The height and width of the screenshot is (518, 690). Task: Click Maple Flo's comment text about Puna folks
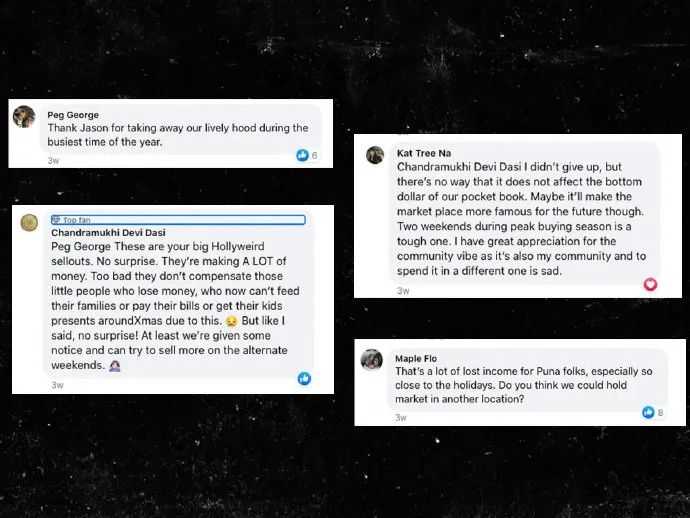(524, 385)
